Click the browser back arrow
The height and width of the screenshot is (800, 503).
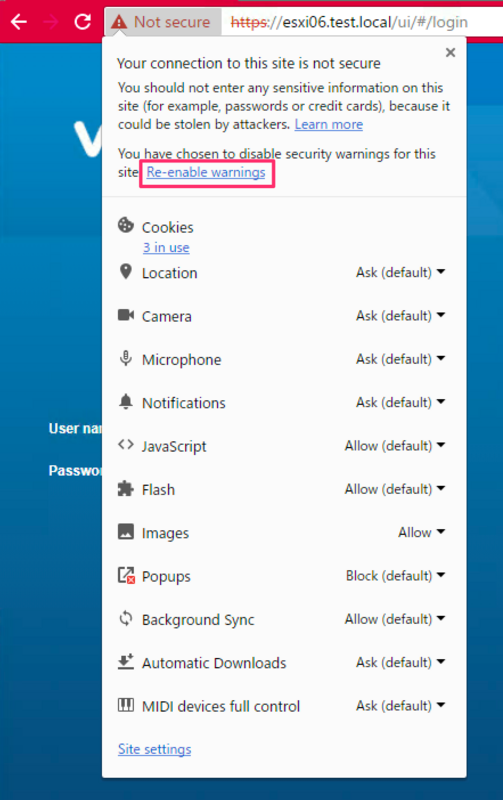pyautogui.click(x=19, y=22)
